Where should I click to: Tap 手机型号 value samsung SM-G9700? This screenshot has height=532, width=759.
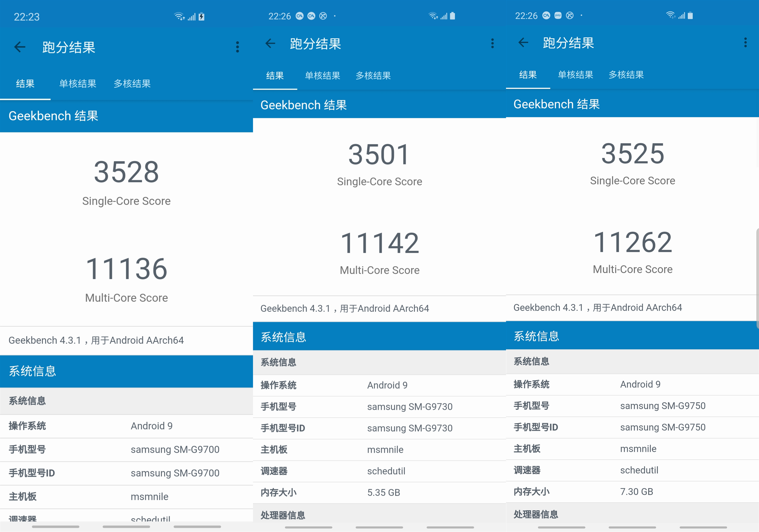click(175, 450)
